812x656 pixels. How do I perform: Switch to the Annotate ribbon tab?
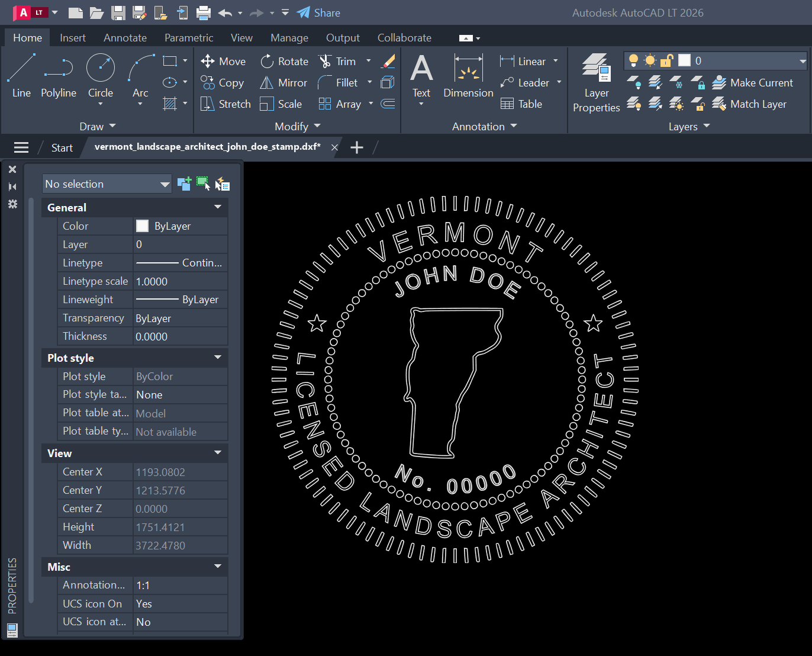click(x=125, y=37)
